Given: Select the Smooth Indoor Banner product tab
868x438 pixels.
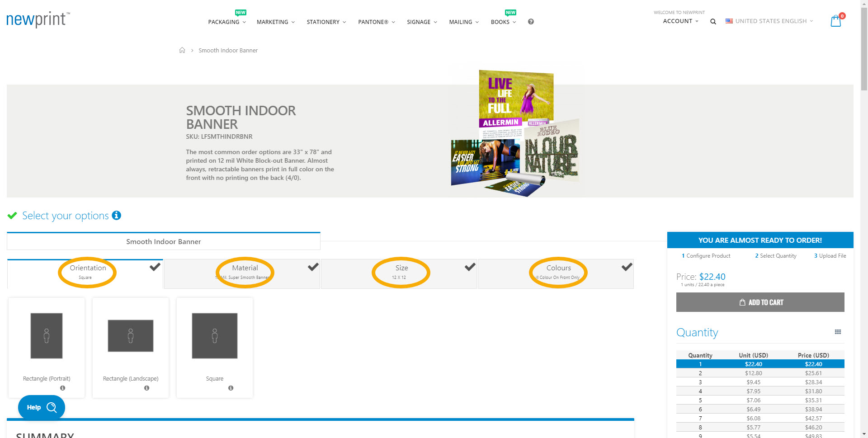Looking at the screenshot, I should (164, 241).
